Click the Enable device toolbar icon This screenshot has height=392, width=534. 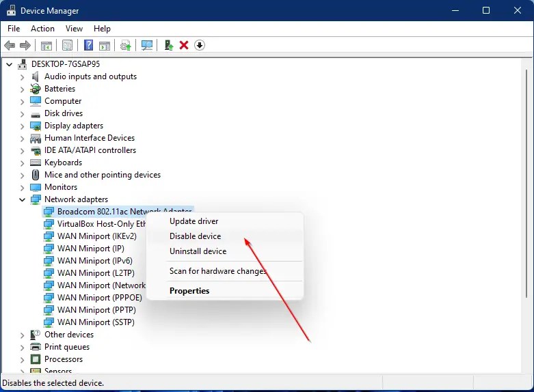pos(169,45)
